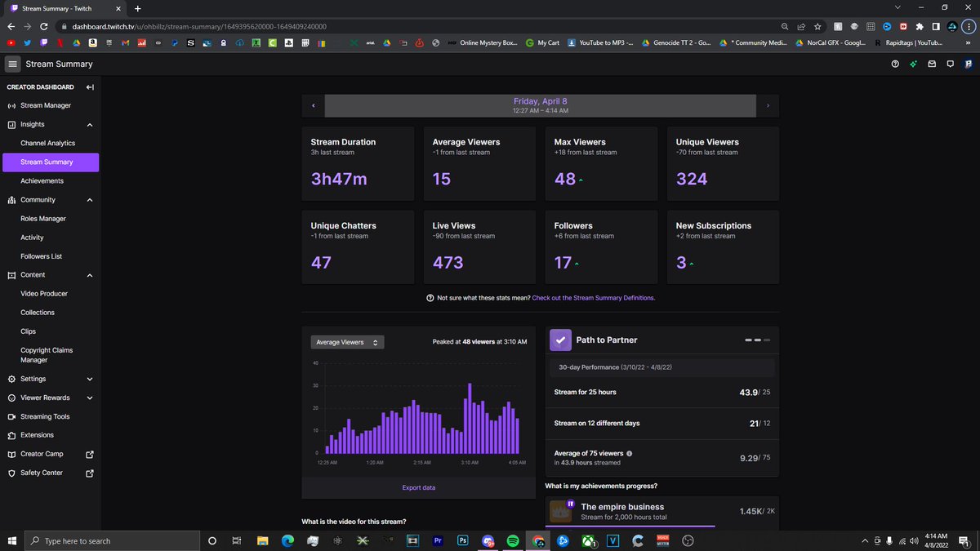The width and height of the screenshot is (980, 551).
Task: Click the tallest bar in viewers chart
Action: pyautogui.click(x=470, y=418)
